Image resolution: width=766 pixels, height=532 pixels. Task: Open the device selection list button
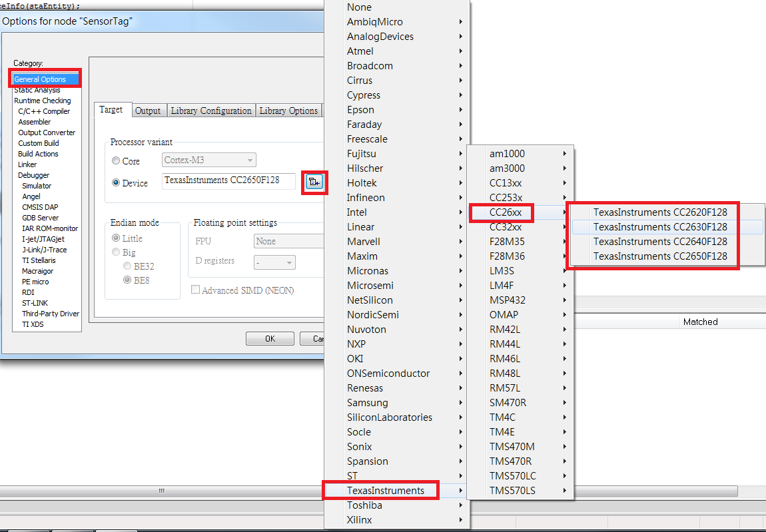click(314, 182)
